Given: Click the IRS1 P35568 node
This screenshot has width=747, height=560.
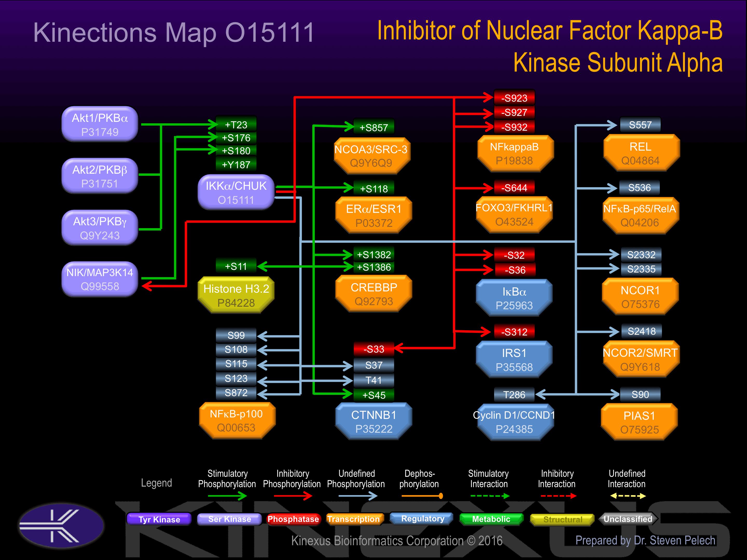Looking at the screenshot, I should [514, 360].
